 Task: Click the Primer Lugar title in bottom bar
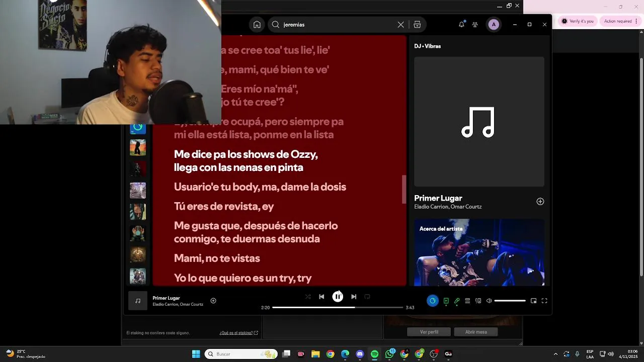click(x=166, y=298)
